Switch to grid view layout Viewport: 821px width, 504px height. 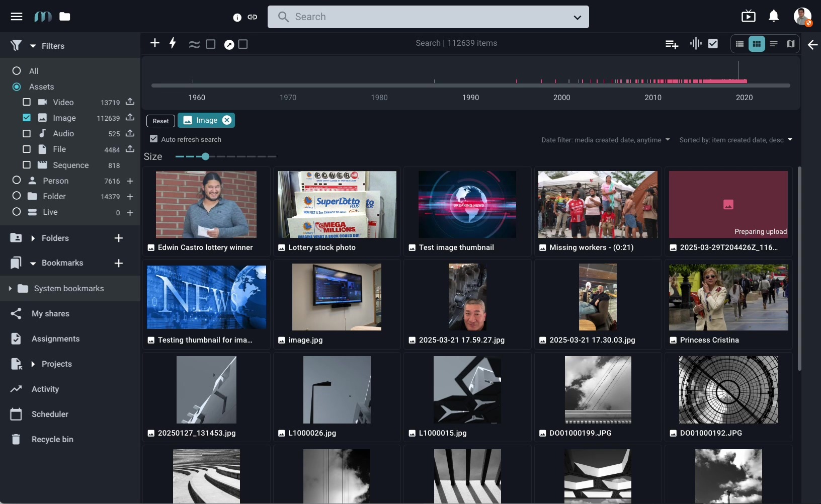[756, 44]
